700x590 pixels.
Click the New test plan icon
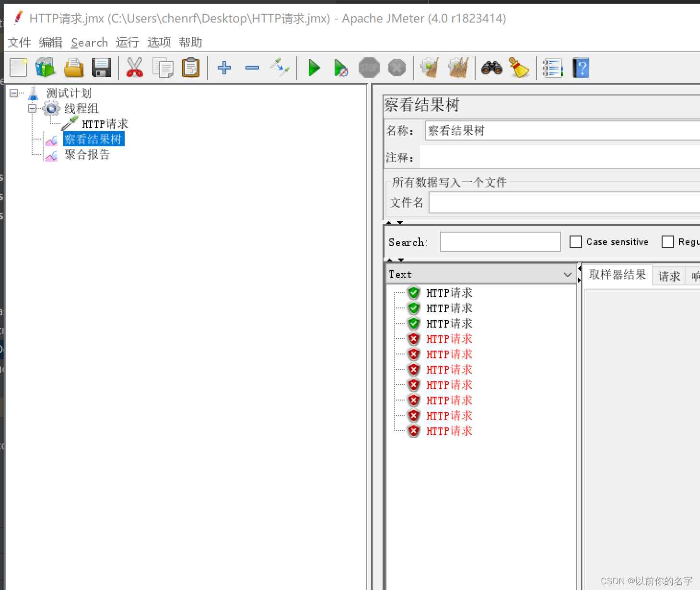point(19,68)
